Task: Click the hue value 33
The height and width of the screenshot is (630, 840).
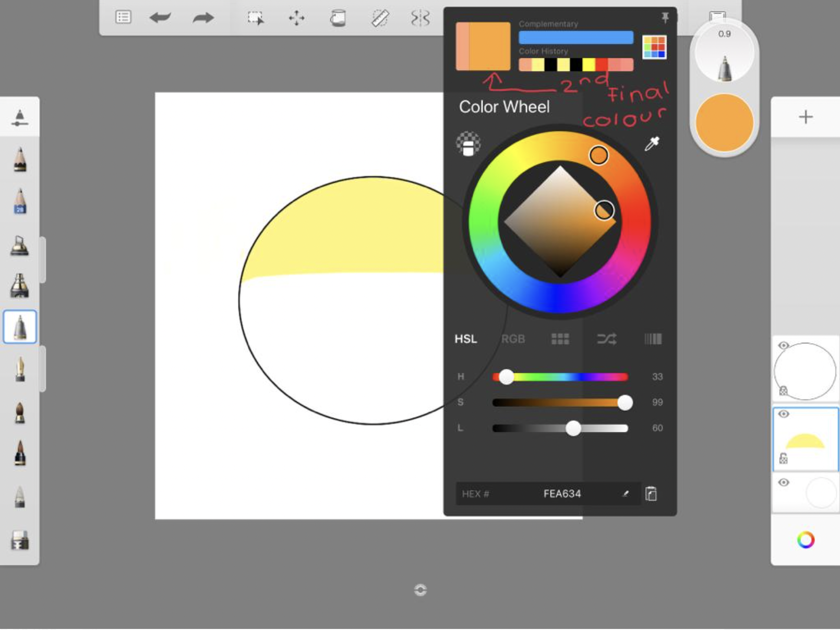Action: [x=657, y=377]
